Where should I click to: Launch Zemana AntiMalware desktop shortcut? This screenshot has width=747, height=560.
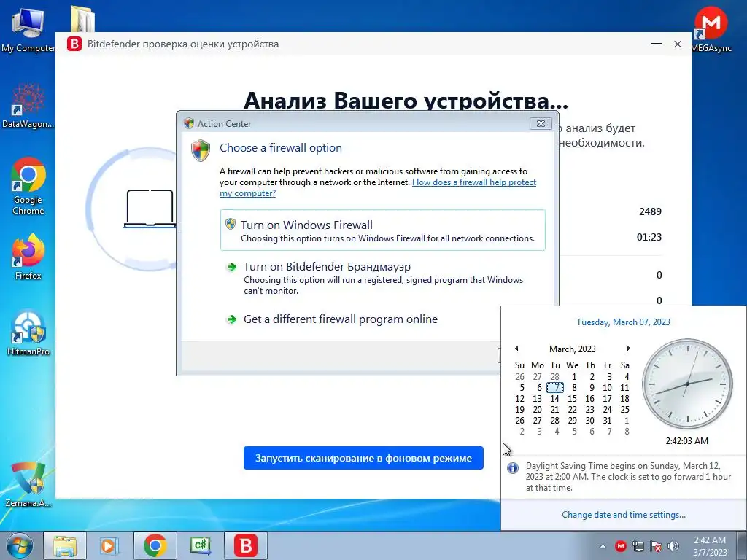28,484
